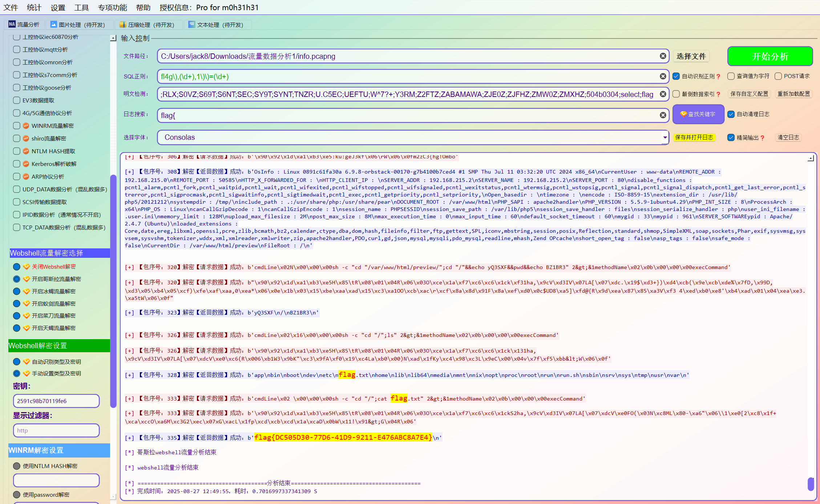Uncheck 自动识别正则 checkbox

[676, 76]
